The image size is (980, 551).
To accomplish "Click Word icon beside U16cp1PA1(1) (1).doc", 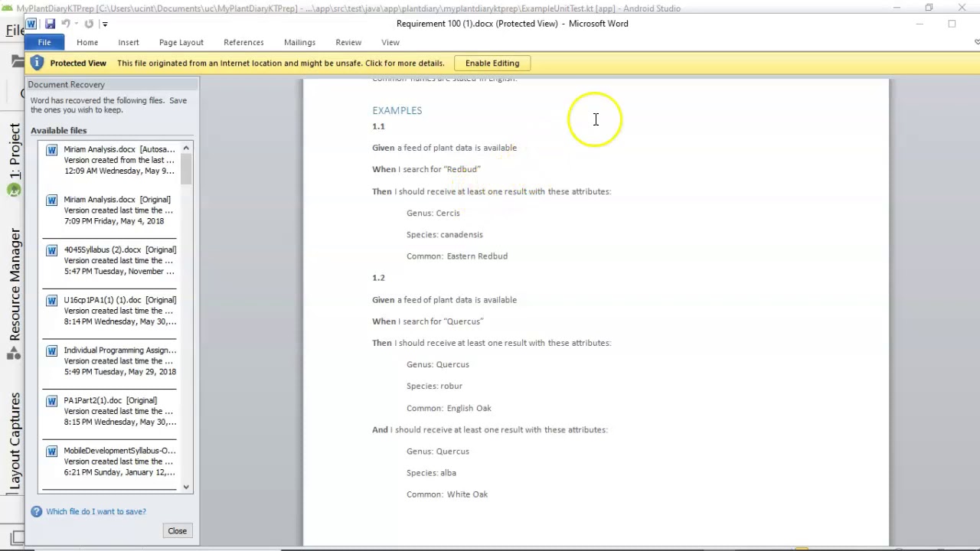I will coord(51,301).
